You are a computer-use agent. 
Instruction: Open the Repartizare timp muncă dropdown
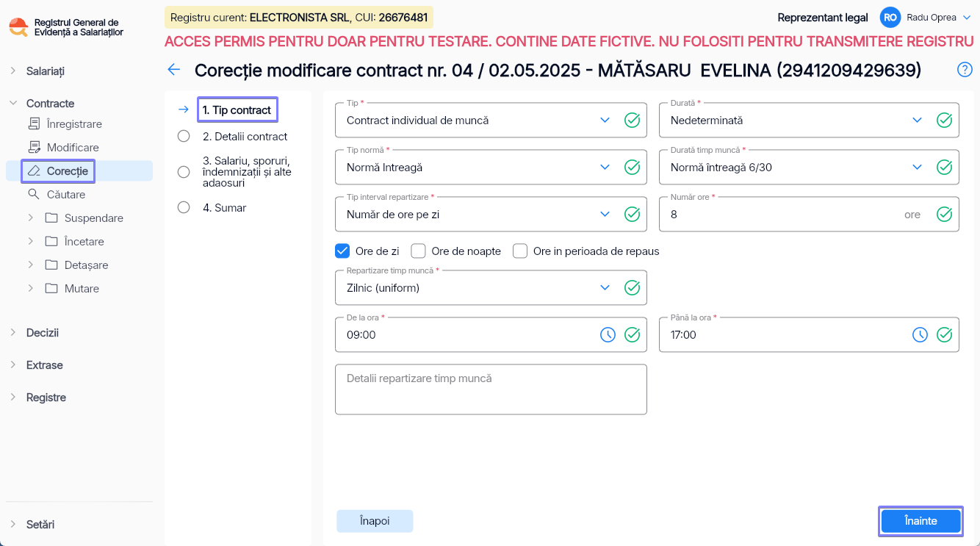(x=605, y=288)
